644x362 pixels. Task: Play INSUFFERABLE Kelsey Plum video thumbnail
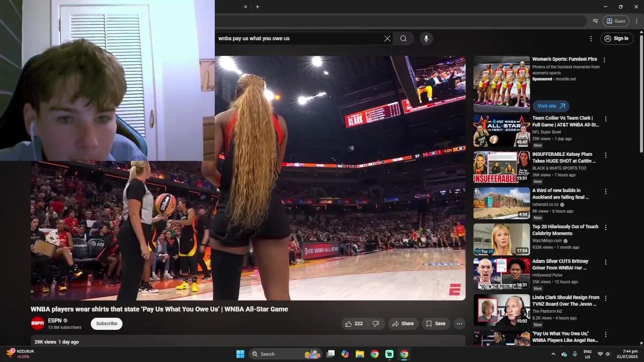coord(502,167)
